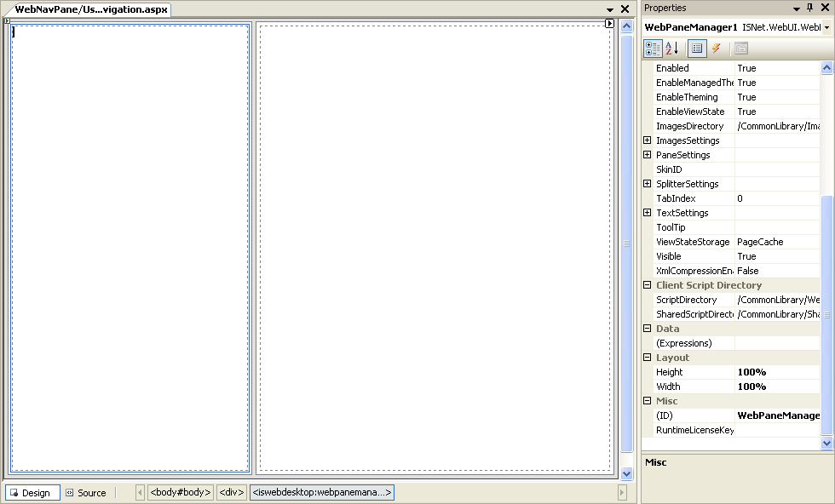This screenshot has width=835, height=504.
Task: Toggle auto-hide pin on Properties panel
Action: [809, 8]
